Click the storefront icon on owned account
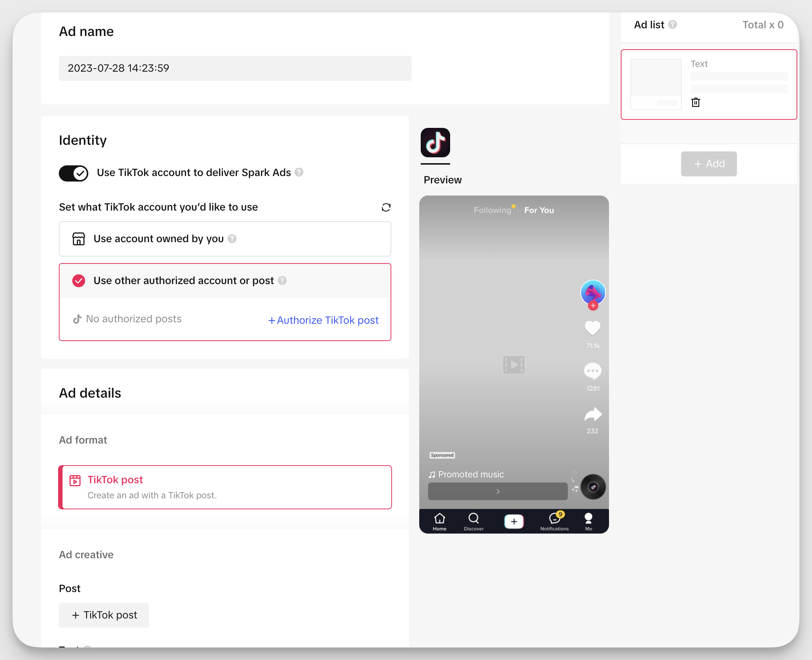Viewport: 812px width, 660px height. click(x=79, y=239)
